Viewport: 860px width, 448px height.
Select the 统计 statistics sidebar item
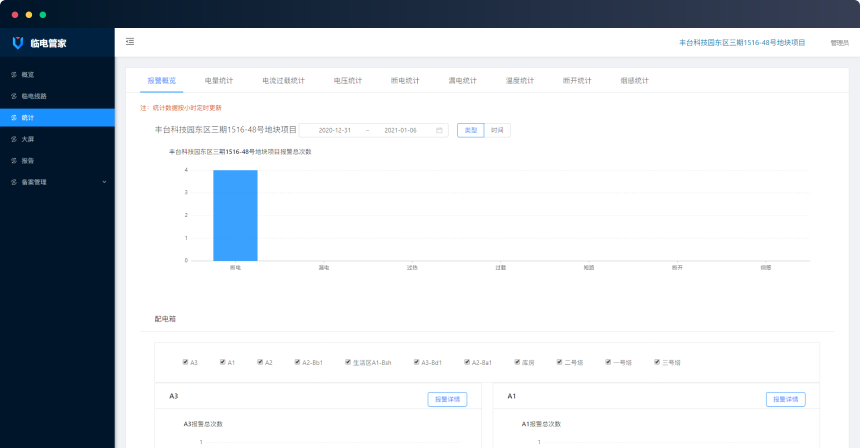[57, 117]
